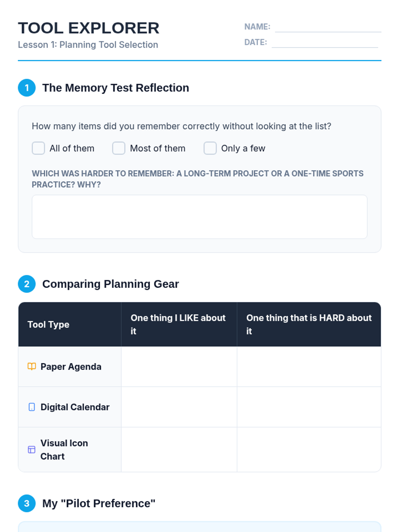399x532 pixels.
Task: Click the "Tool Type" column header
Action: tap(49, 325)
